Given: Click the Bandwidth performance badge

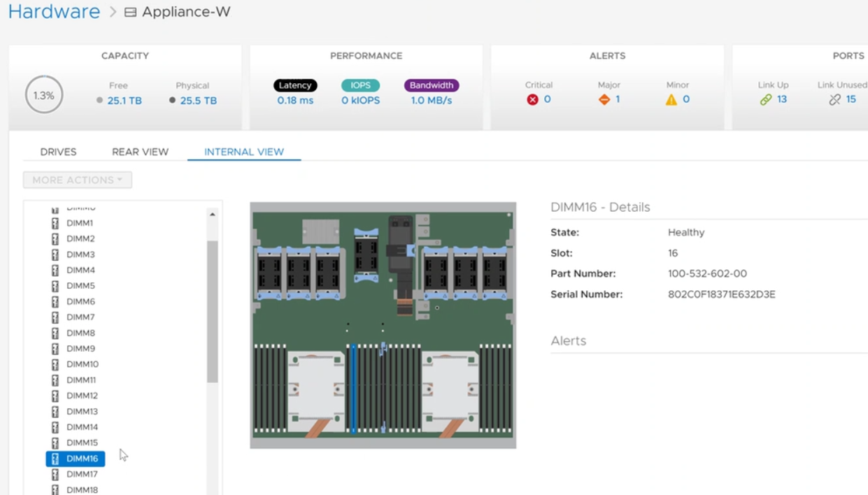Looking at the screenshot, I should tap(432, 85).
